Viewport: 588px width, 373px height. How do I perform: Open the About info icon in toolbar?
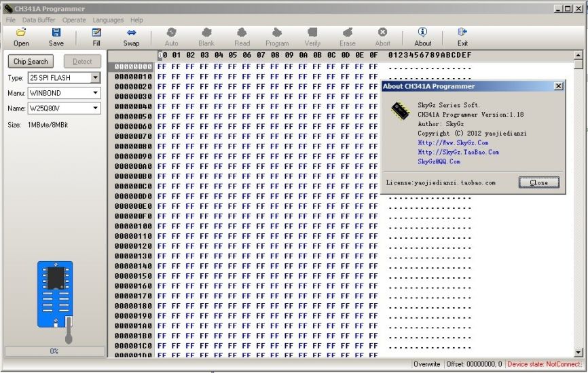pos(422,33)
